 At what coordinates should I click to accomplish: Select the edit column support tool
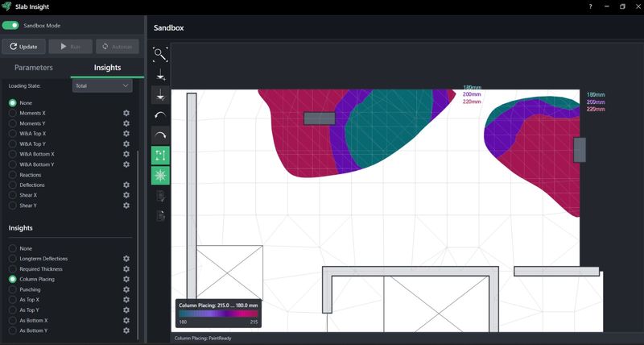(160, 95)
